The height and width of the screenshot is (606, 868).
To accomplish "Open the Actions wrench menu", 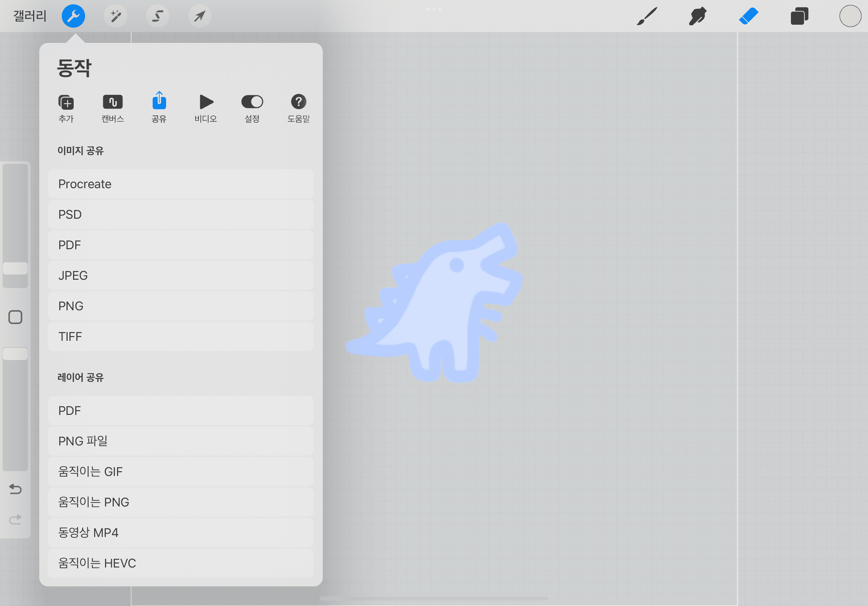I will [73, 16].
